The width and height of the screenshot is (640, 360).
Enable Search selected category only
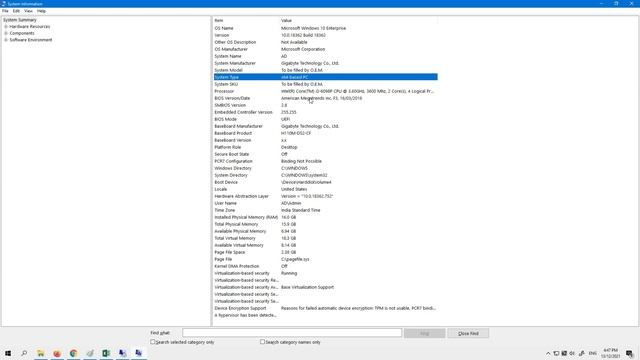click(x=153, y=342)
